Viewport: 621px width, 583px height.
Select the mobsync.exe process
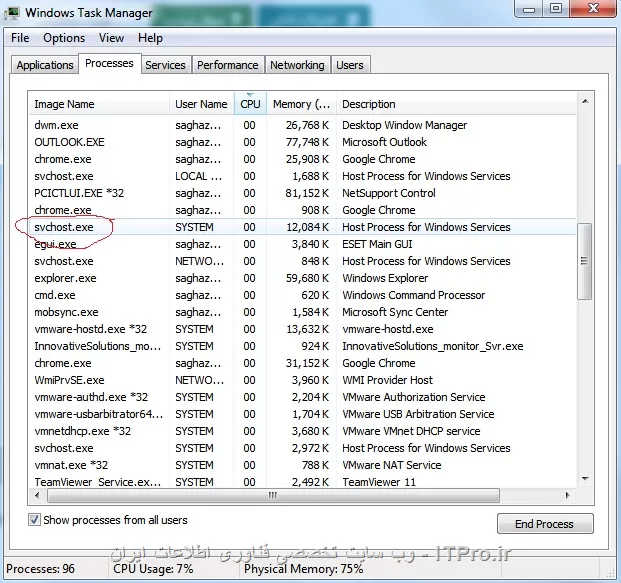click(x=303, y=312)
